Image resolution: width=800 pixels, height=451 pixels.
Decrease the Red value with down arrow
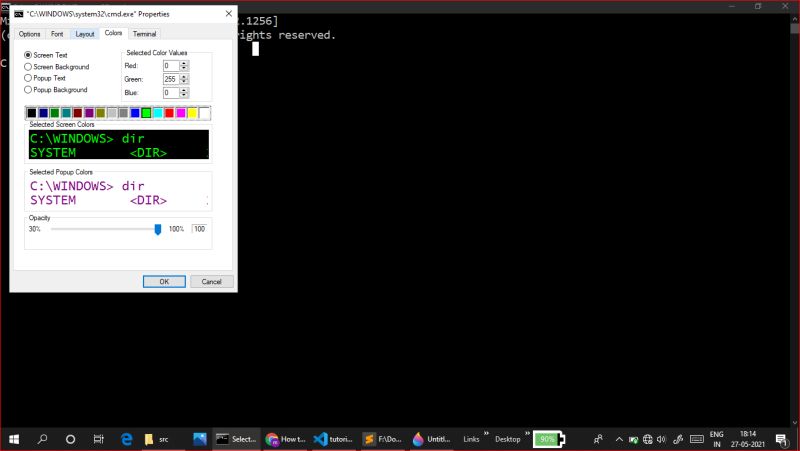(184, 68)
